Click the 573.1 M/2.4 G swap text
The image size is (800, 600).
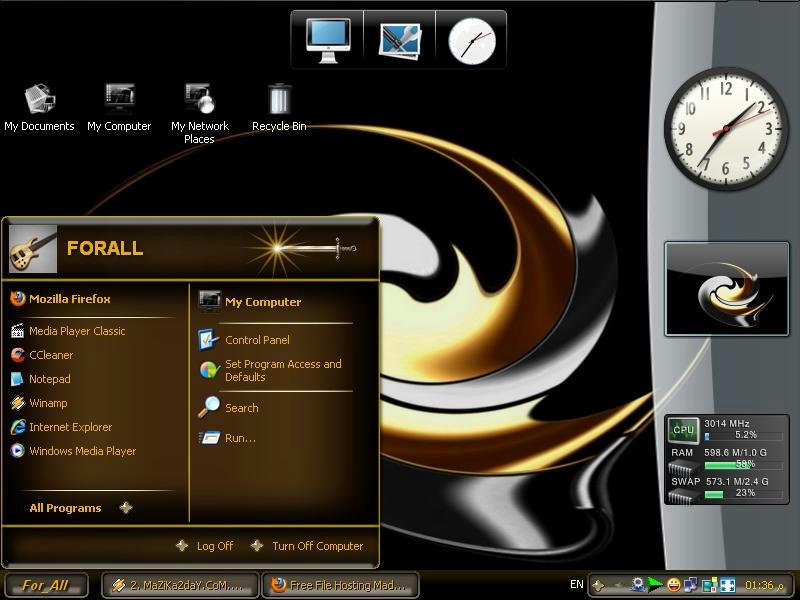tap(737, 482)
